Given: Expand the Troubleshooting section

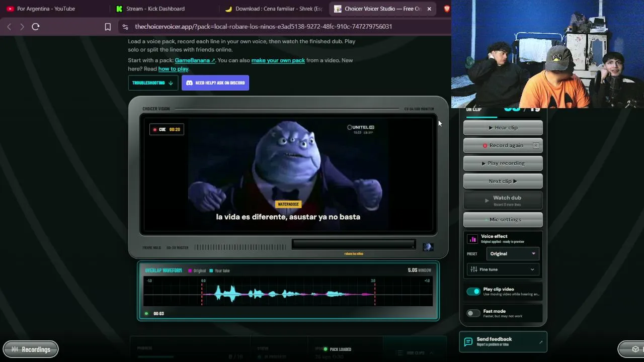Looking at the screenshot, I should tap(153, 83).
